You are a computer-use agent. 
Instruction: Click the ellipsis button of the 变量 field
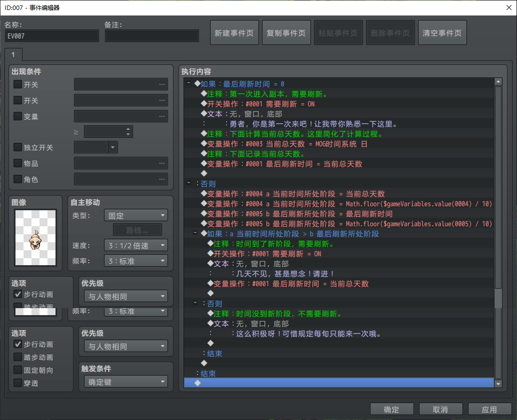coord(162,116)
